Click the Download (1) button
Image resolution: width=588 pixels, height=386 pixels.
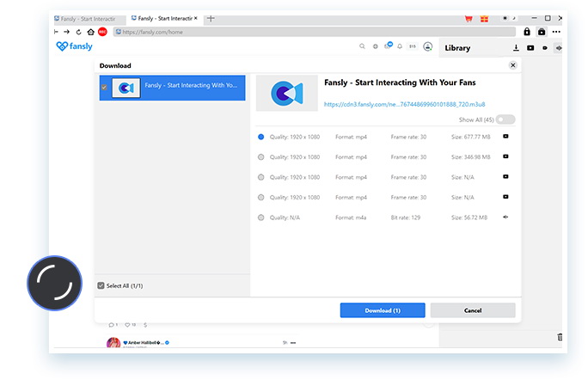[x=383, y=310]
